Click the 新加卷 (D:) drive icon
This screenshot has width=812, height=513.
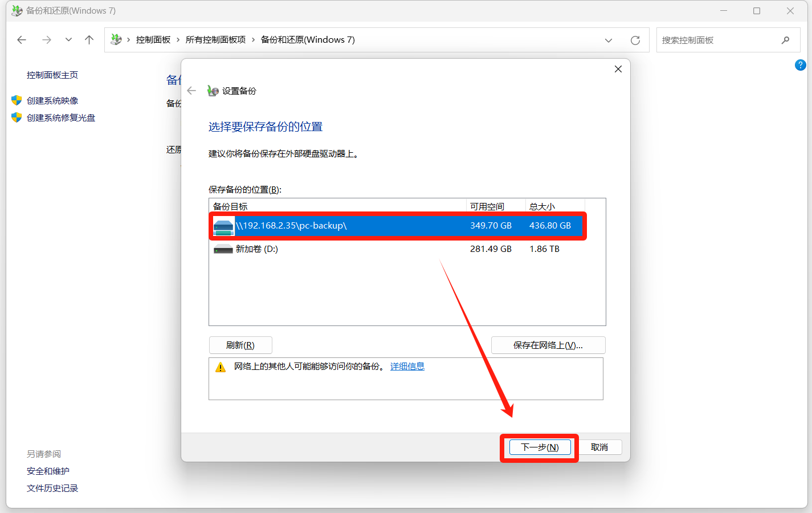point(223,250)
